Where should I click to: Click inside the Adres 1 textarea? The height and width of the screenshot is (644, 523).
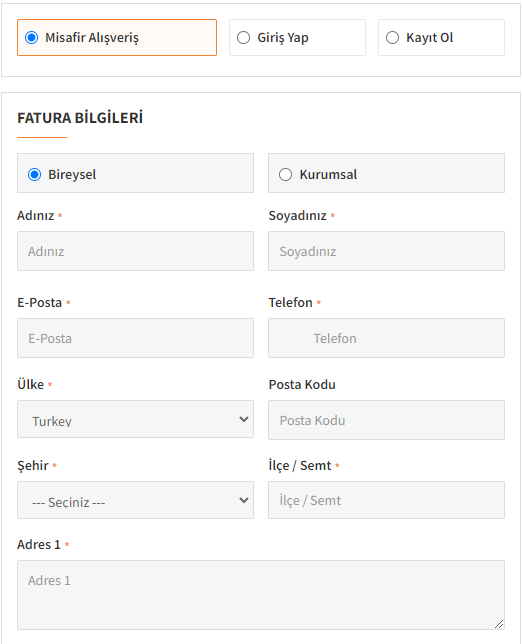(261, 595)
